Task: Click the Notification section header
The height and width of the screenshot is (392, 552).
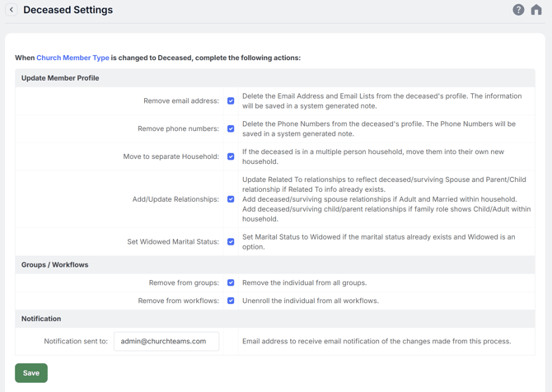Action: point(41,319)
